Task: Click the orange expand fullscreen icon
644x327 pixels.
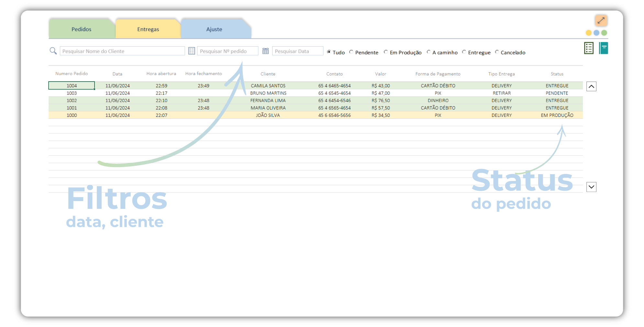Action: 601,20
